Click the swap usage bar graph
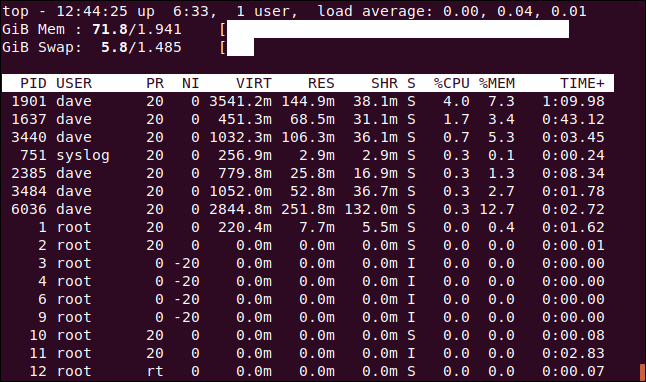The width and height of the screenshot is (646, 382). click(x=240, y=47)
